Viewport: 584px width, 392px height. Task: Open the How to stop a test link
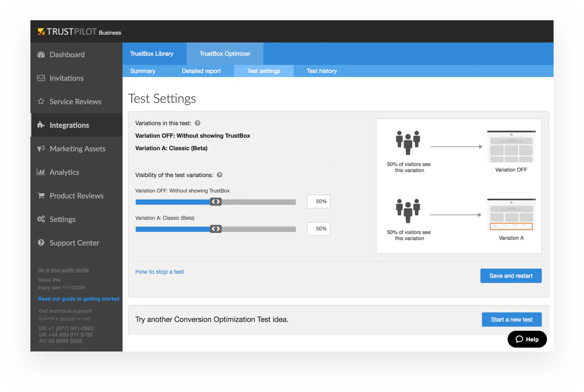[159, 271]
